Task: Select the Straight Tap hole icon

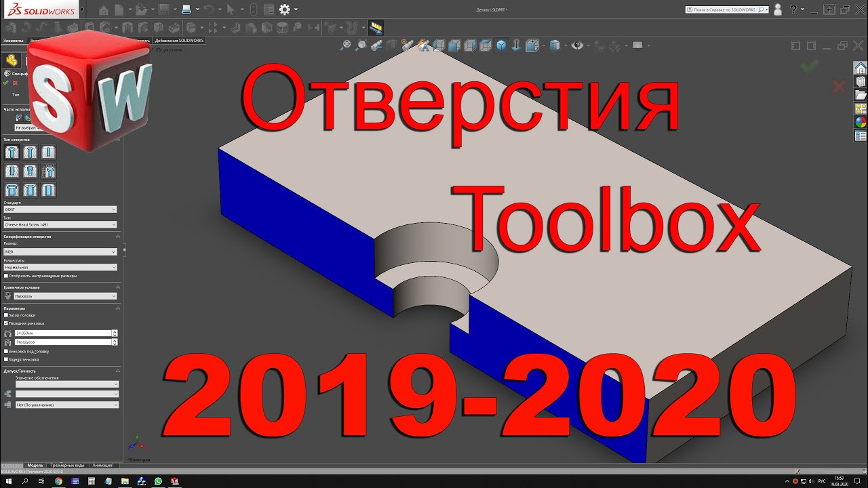Action: [x=12, y=171]
